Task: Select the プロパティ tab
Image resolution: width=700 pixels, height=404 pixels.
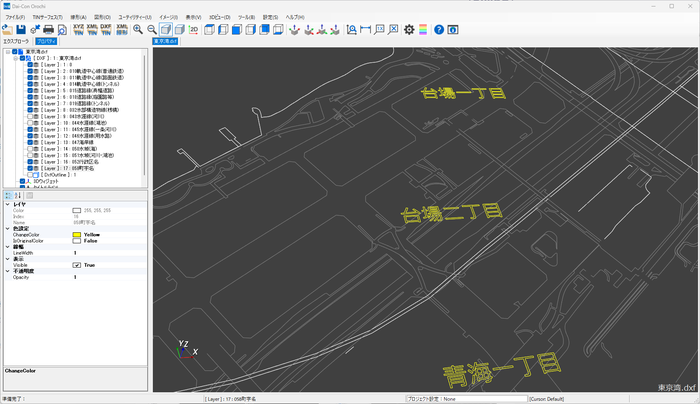Action: click(x=46, y=41)
